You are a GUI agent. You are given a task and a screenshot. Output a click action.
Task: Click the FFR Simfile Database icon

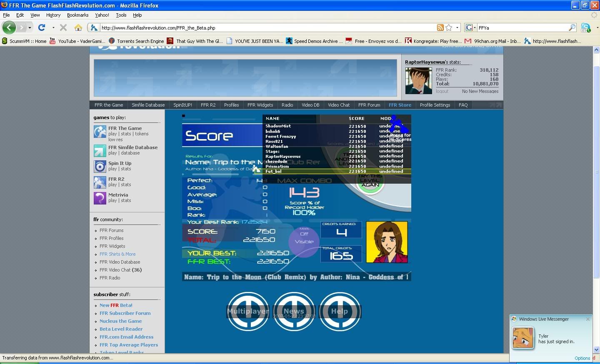tap(100, 150)
